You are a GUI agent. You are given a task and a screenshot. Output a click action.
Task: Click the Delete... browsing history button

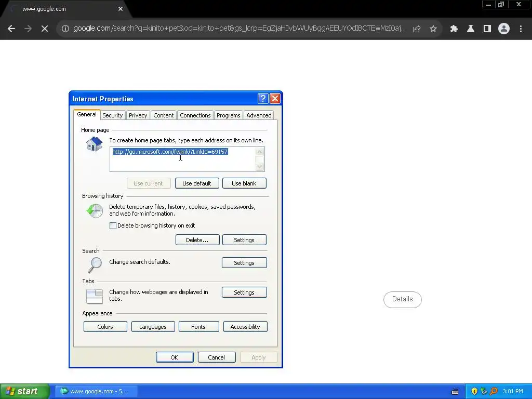pyautogui.click(x=197, y=240)
